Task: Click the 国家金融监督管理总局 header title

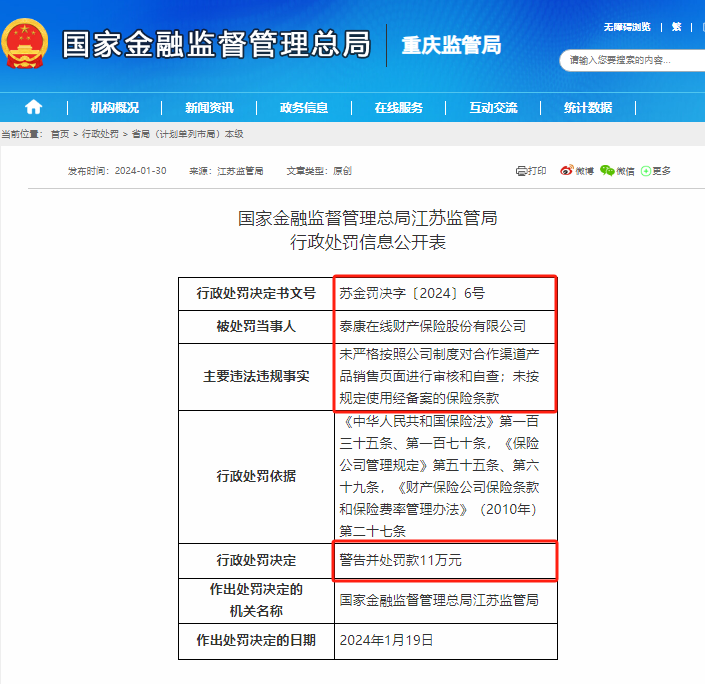Action: coord(216,45)
